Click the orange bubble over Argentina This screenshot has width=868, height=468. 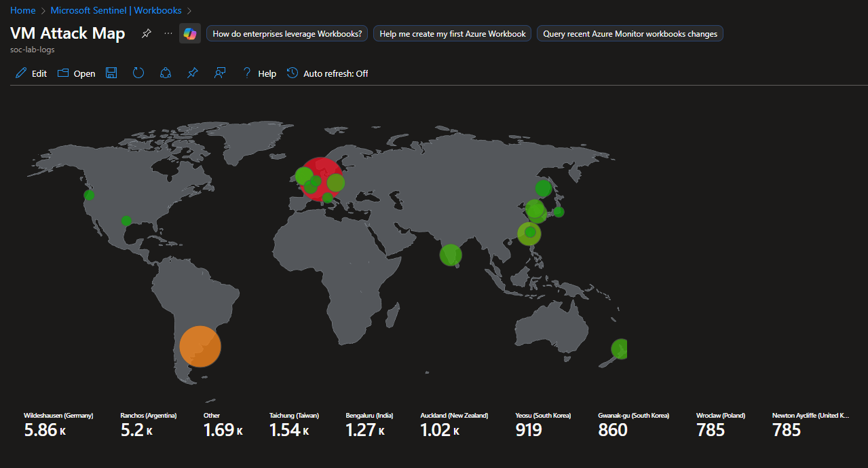[x=200, y=346]
